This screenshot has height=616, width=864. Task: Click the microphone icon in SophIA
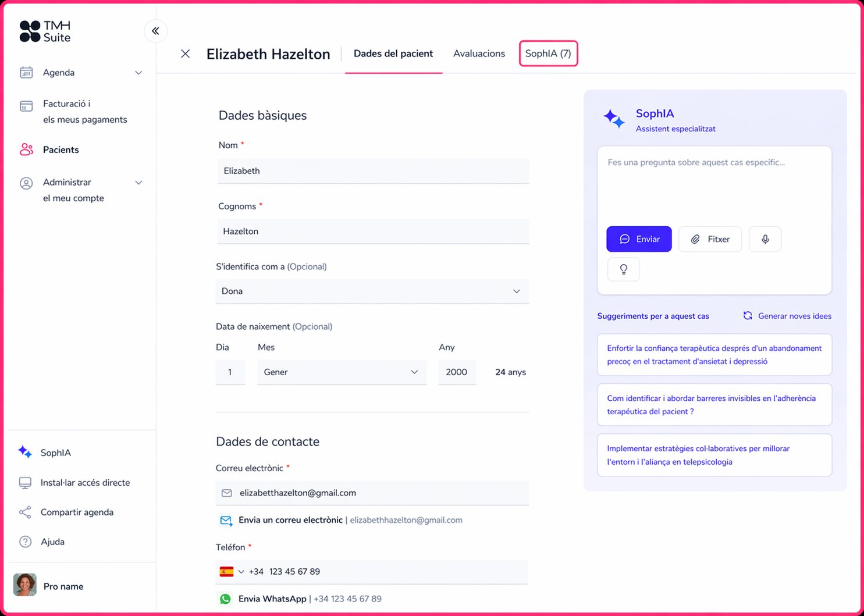pos(765,239)
